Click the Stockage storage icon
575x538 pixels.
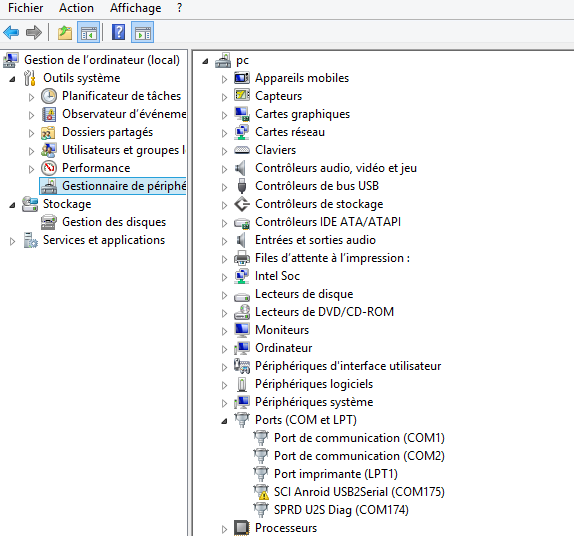point(30,204)
